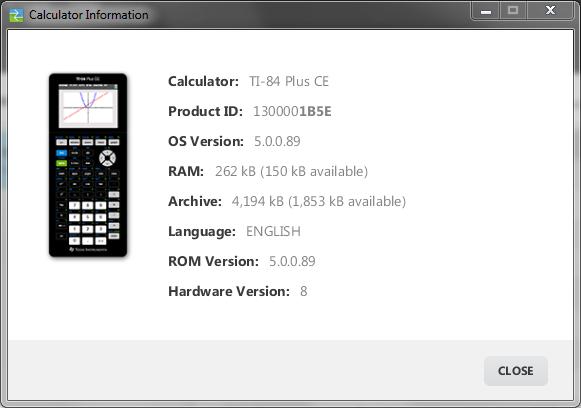Click the app icon in title bar
This screenshot has width=581, height=408.
click(16, 15)
